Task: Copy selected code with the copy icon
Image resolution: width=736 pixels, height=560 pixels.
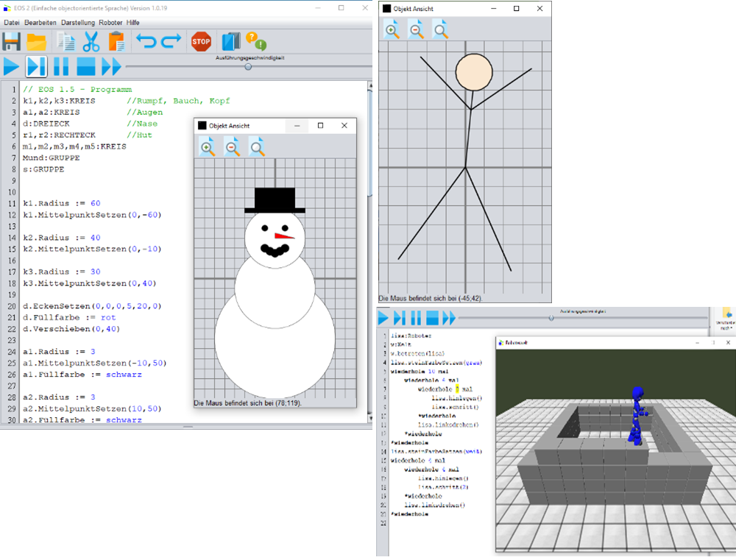Action: tap(66, 42)
